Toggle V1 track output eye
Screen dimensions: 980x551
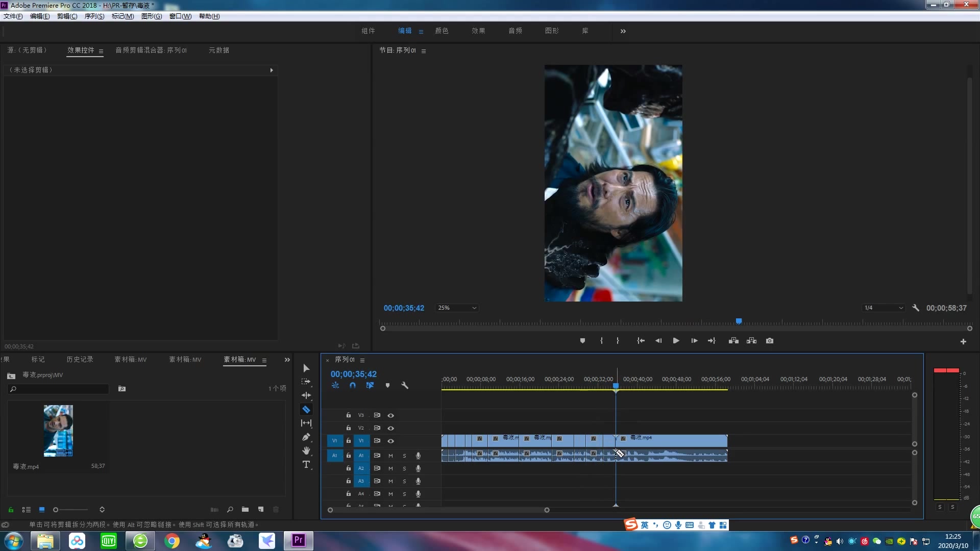pos(390,441)
